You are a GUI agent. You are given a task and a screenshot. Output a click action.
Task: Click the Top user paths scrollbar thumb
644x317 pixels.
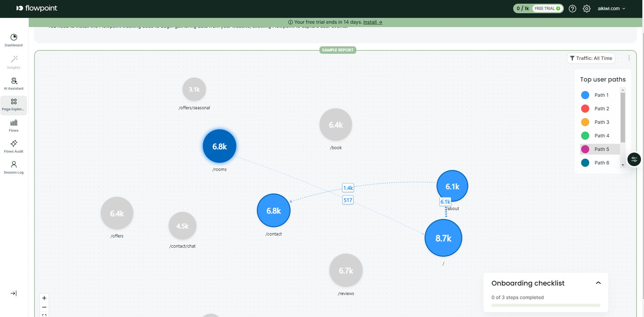coord(623,117)
